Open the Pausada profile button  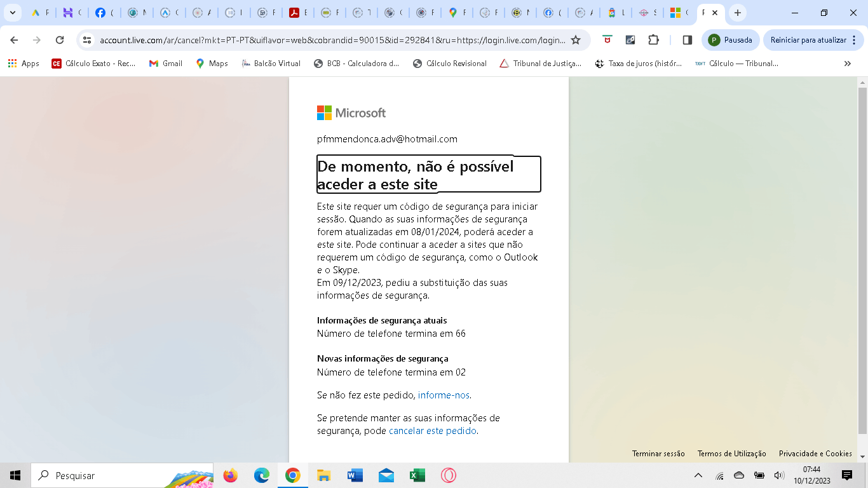click(x=731, y=40)
